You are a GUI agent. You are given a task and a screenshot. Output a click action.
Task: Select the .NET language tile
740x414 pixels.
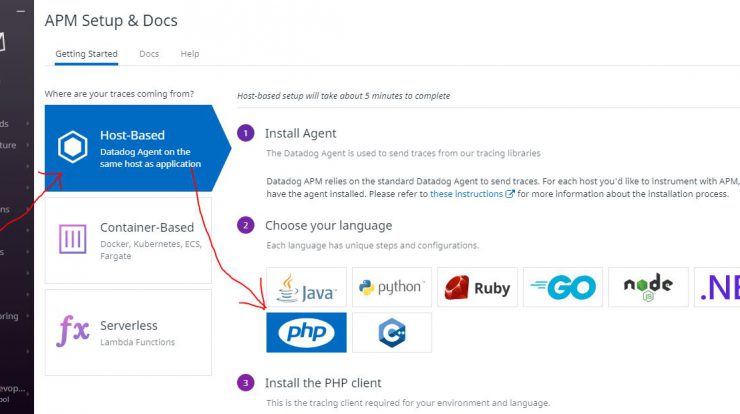(717, 287)
